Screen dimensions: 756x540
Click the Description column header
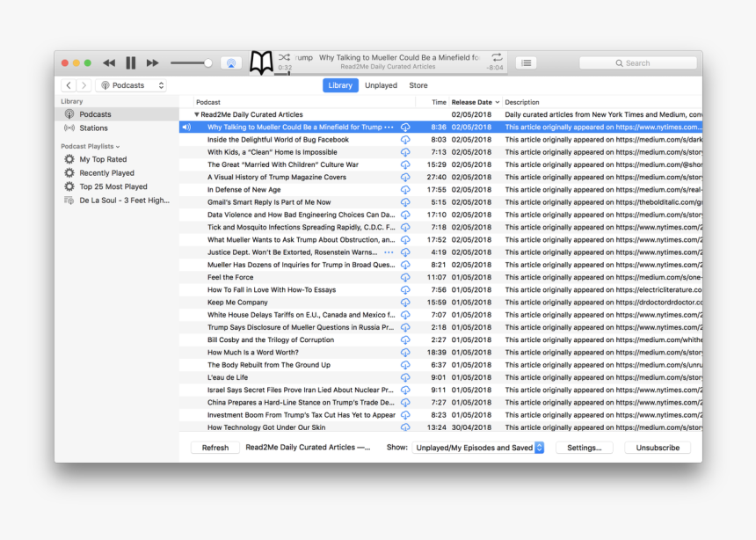[602, 102]
